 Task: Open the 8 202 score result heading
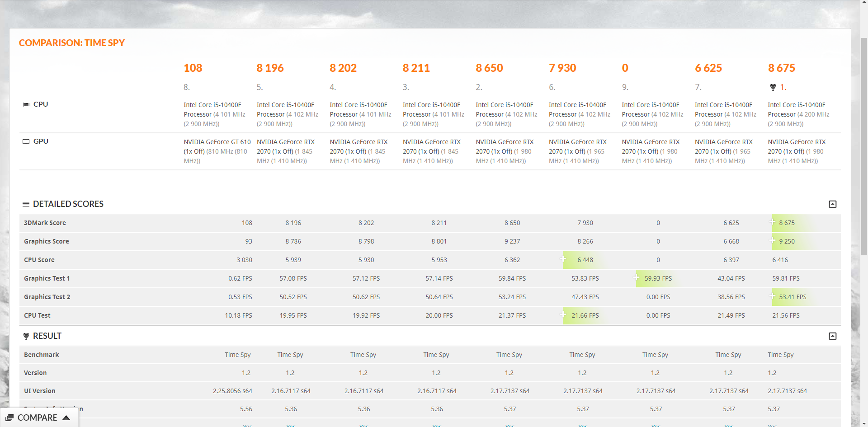(343, 68)
